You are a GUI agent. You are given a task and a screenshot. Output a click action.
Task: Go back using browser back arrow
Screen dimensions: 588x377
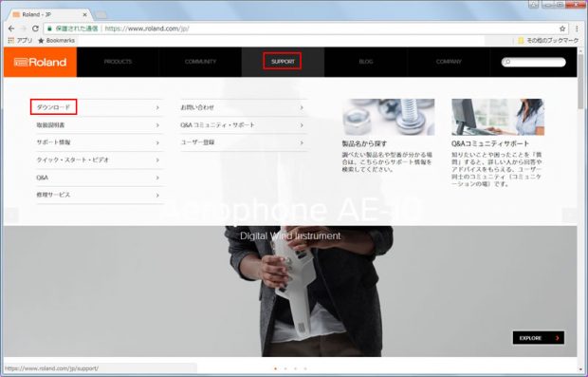[x=11, y=28]
